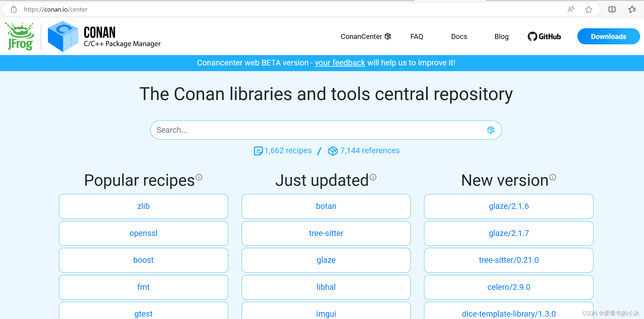Click the Conan blue cube logo
Screen dimensions: 644x319
point(63,36)
